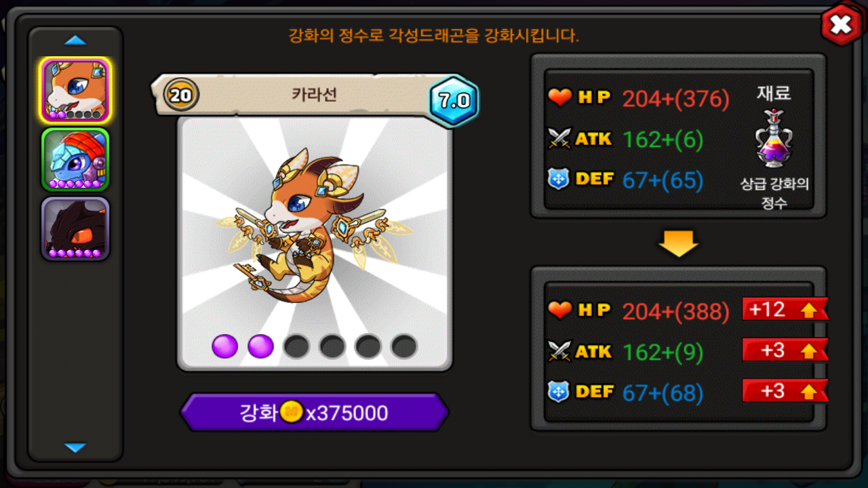Click the yellow down arrow between stat panels

678,243
